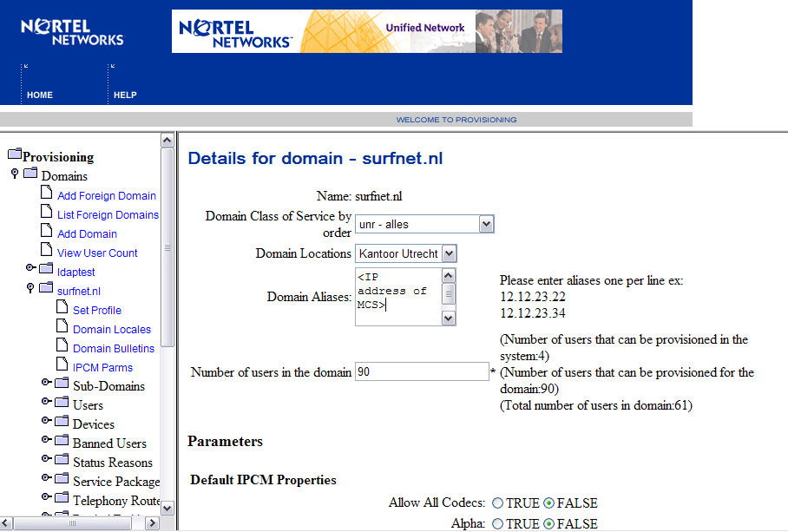Open the Add Domain link

click(x=87, y=234)
